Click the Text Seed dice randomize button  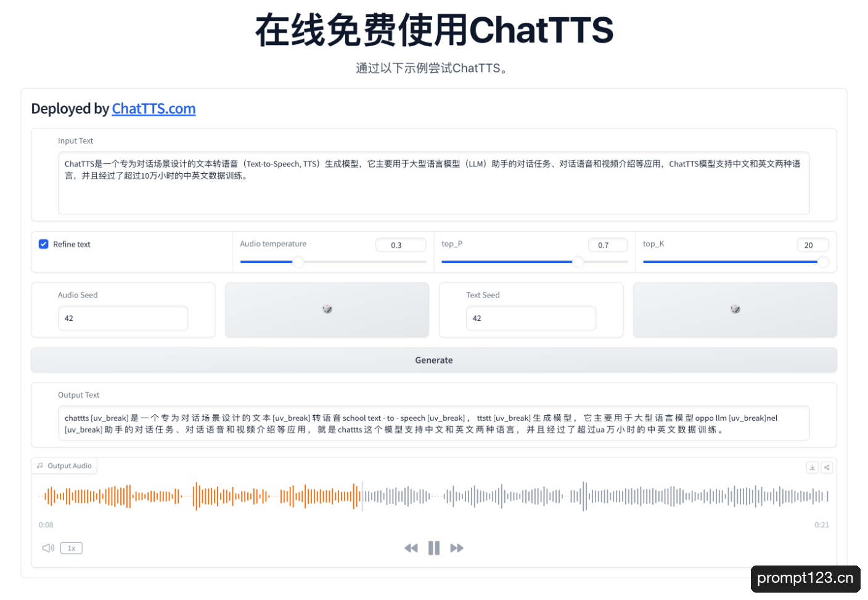point(735,310)
